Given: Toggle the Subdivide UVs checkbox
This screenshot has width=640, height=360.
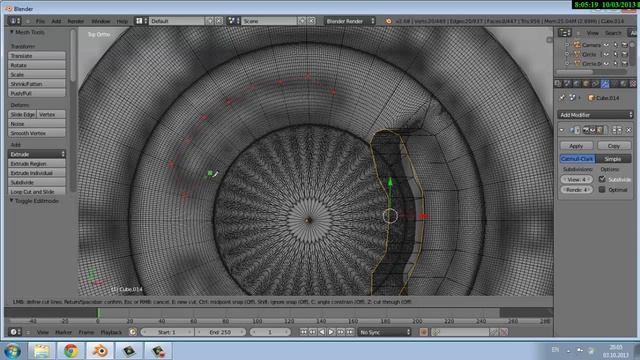Looking at the screenshot, I should 602,179.
